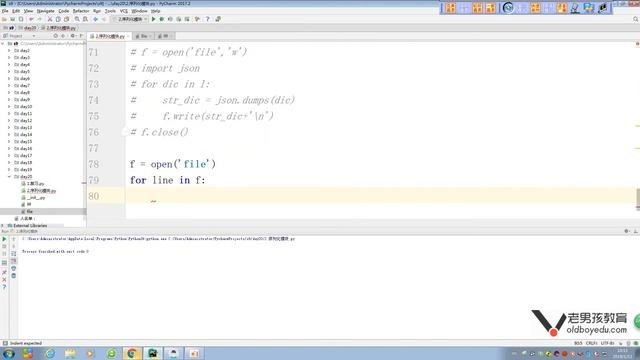Open the View menu
Screen dimensions: 640x360
pyautogui.click(x=28, y=11)
